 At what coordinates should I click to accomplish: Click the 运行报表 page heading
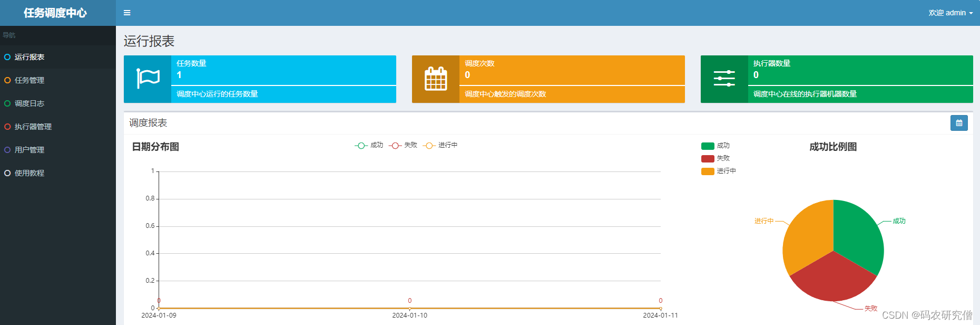149,41
